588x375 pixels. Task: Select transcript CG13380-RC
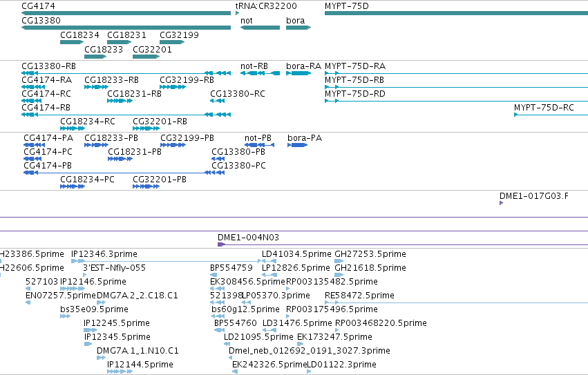[x=218, y=101]
